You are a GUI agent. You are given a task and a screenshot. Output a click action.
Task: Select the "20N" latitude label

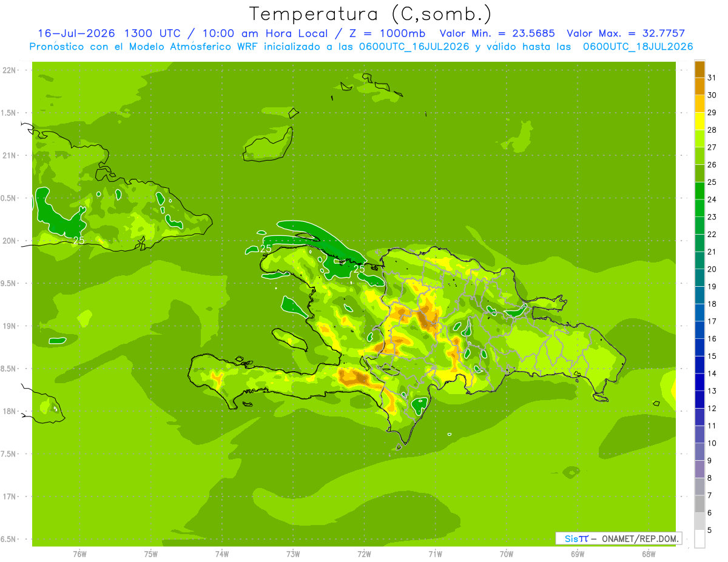[x=10, y=241]
